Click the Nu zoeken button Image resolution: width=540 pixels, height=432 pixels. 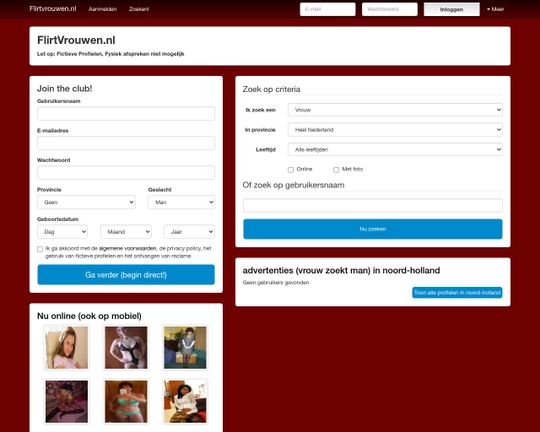(373, 229)
